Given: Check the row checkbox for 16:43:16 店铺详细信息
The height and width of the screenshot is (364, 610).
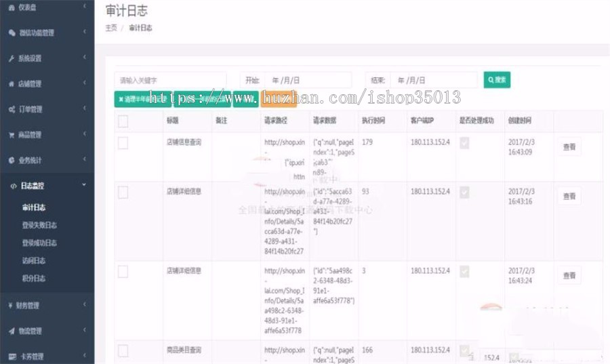Looking at the screenshot, I should 123,193.
